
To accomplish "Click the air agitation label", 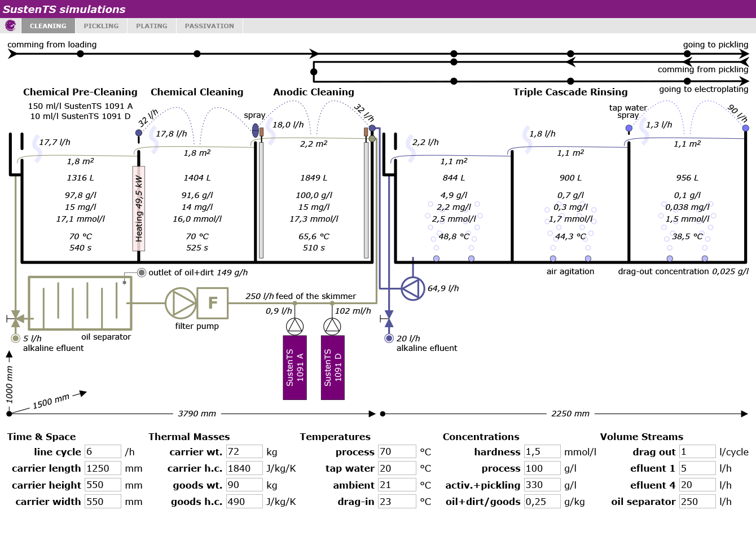I will 570,271.
